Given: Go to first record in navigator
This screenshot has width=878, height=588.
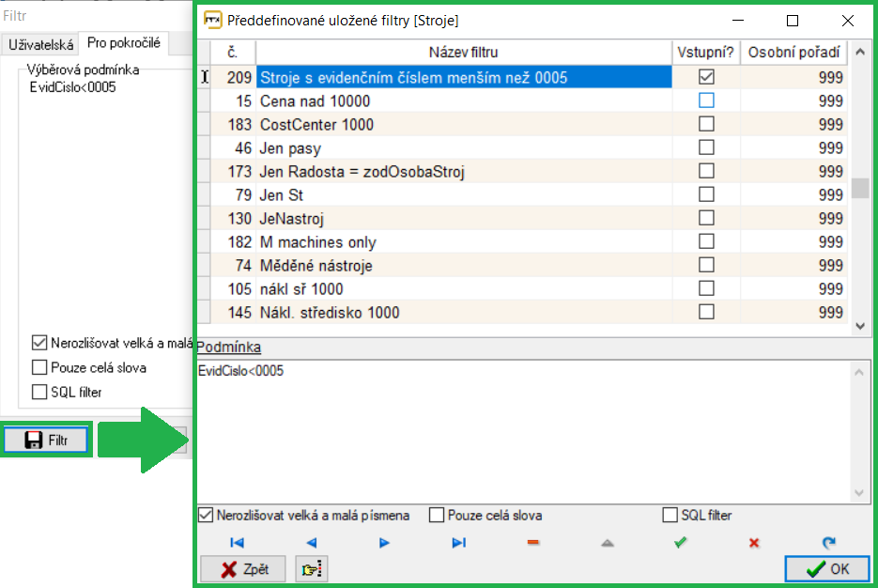Looking at the screenshot, I should 237,543.
